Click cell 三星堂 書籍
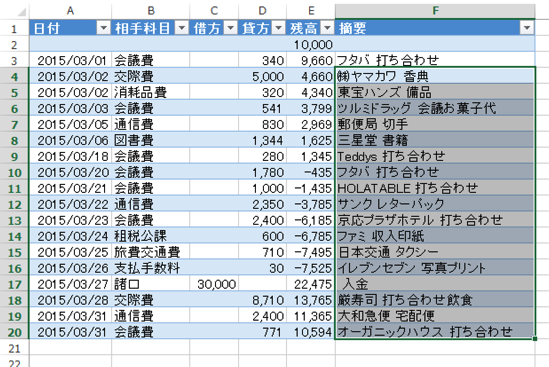 pyautogui.click(x=435, y=140)
